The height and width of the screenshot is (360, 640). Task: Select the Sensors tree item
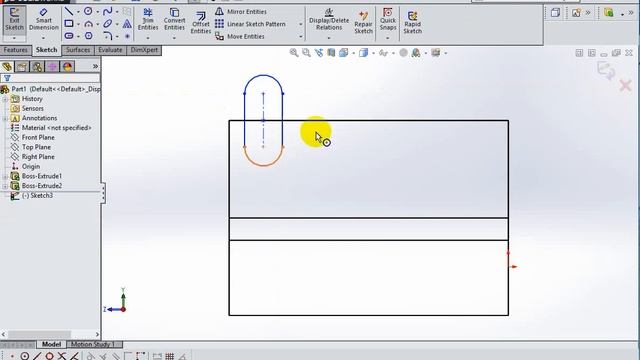32,109
